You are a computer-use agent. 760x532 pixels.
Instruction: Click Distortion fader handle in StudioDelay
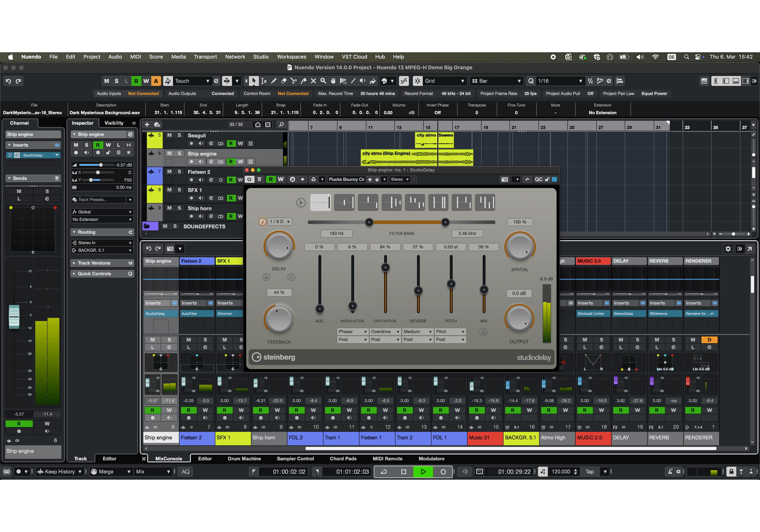[385, 268]
